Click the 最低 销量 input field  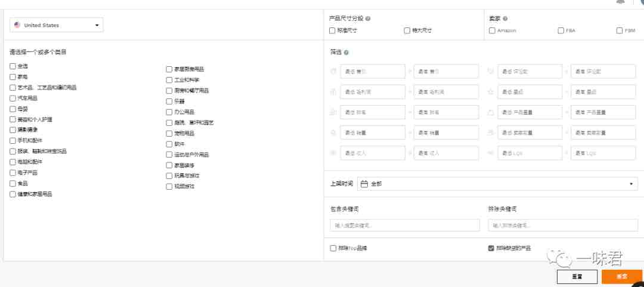coord(373,133)
